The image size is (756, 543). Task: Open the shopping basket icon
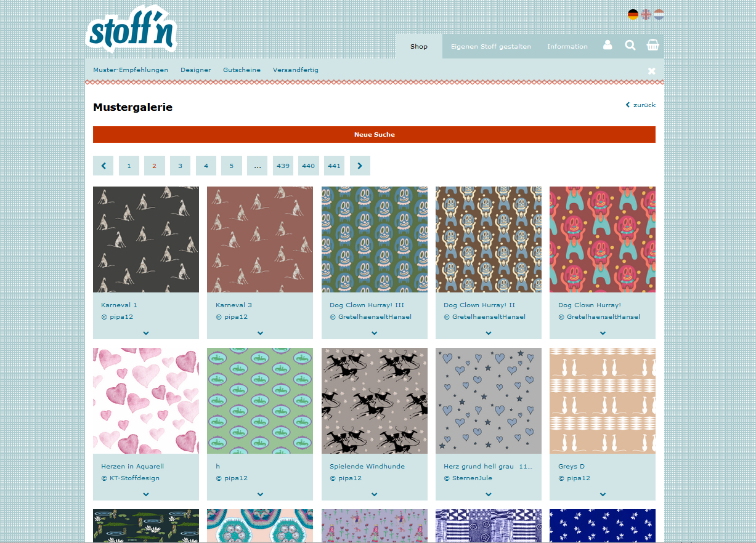point(652,46)
